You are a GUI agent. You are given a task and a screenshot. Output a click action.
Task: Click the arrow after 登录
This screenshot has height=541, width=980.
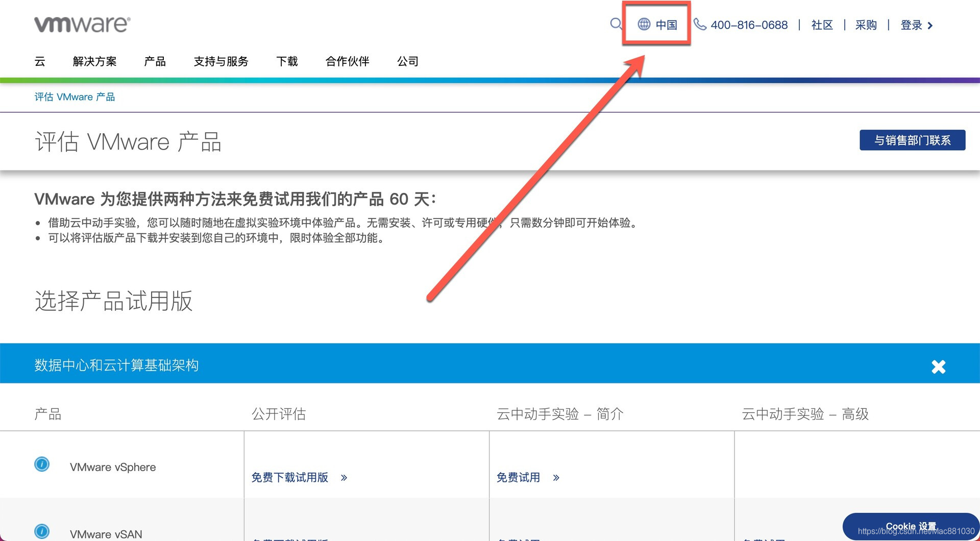(930, 26)
